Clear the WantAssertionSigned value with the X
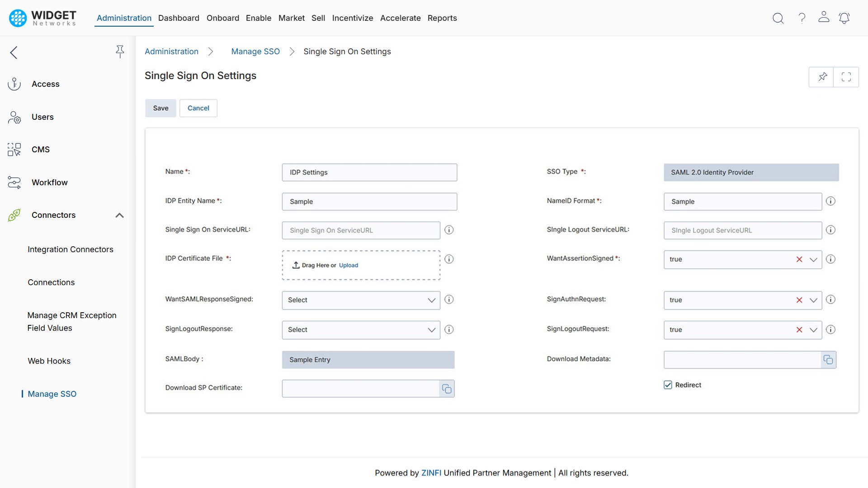 click(800, 259)
